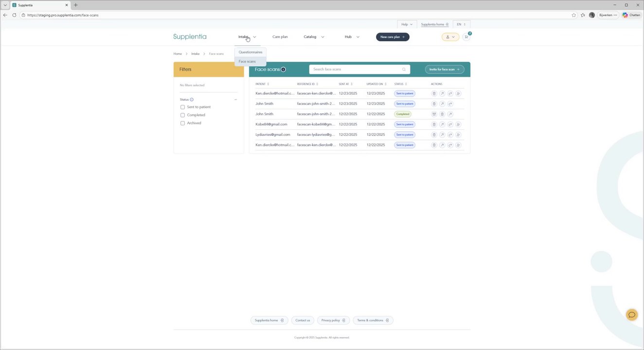The image size is (644, 350).
Task: Delete John Smith's Completed face scan
Action: 442,114
